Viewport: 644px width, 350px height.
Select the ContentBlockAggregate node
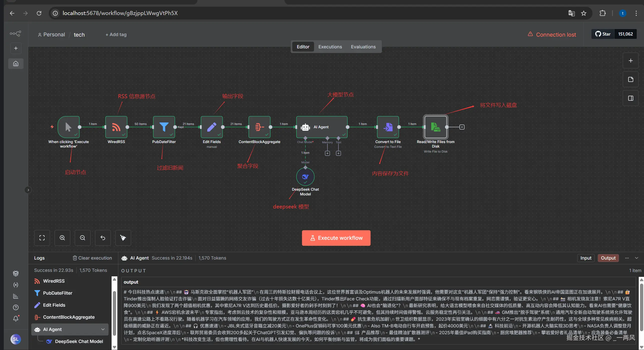[x=259, y=127]
